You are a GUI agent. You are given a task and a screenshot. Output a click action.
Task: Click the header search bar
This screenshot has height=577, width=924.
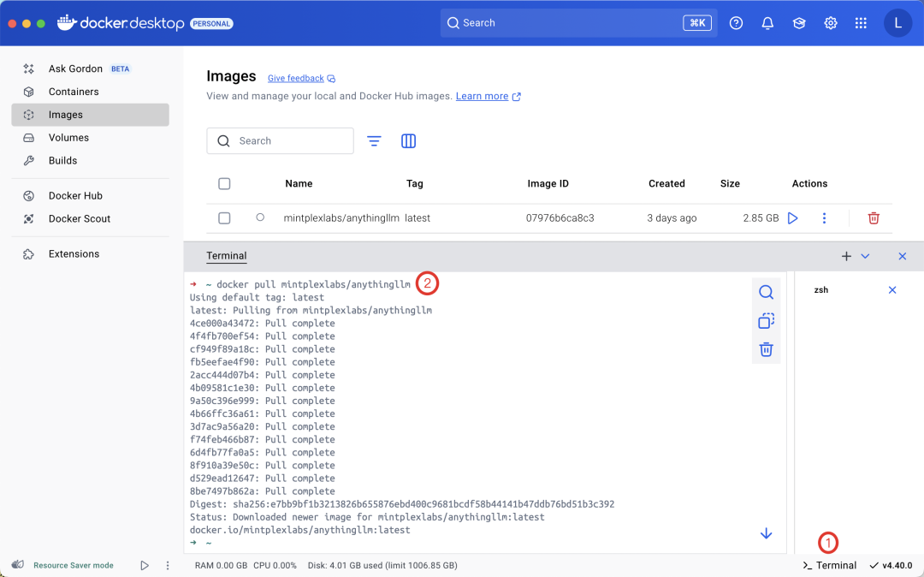pyautogui.click(x=578, y=23)
